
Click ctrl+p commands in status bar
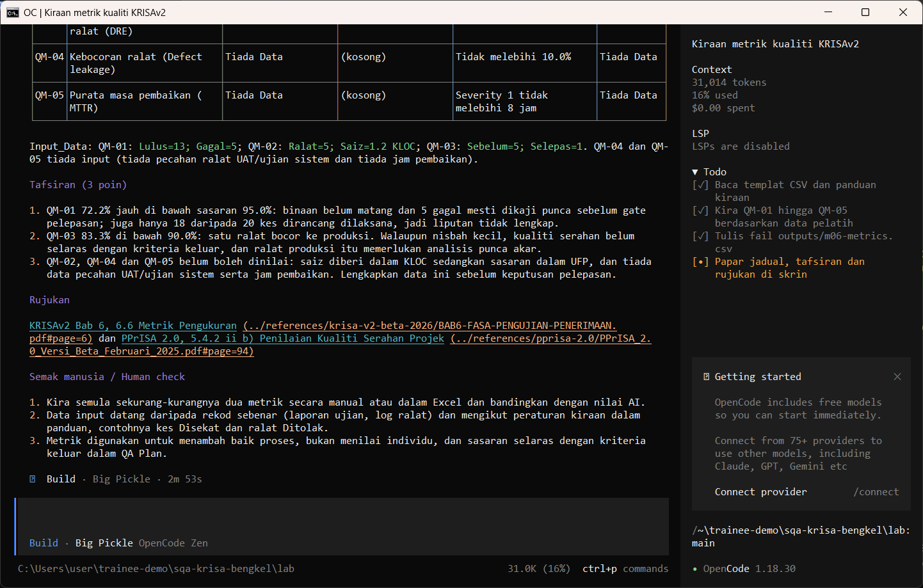pos(625,569)
